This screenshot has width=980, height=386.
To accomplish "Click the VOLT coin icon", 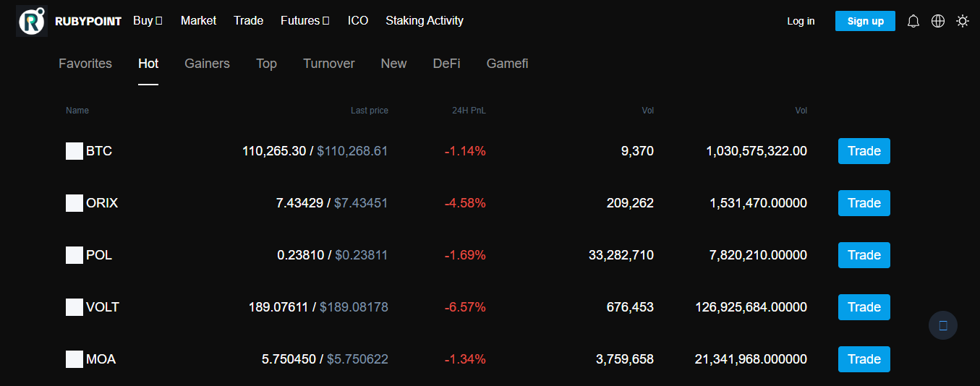I will (x=74, y=307).
